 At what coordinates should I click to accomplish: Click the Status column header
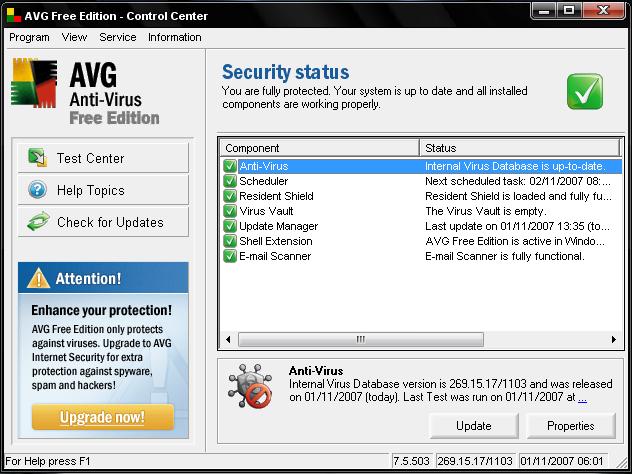(x=520, y=148)
